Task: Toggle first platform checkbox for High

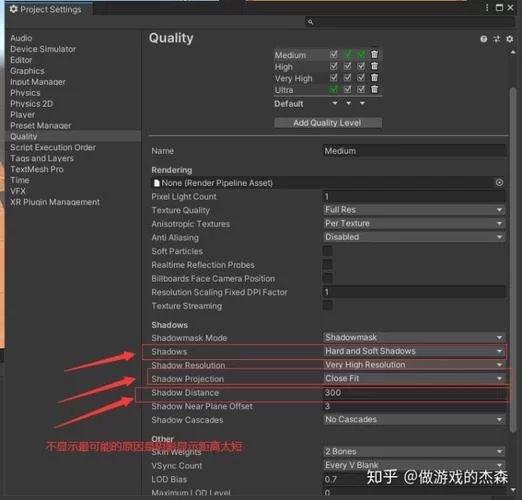Action: tap(333, 66)
